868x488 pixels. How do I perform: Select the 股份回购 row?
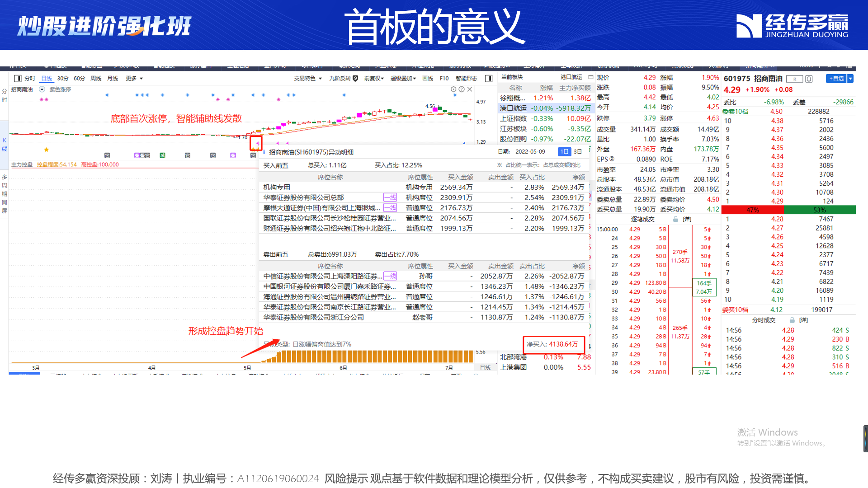click(545, 139)
